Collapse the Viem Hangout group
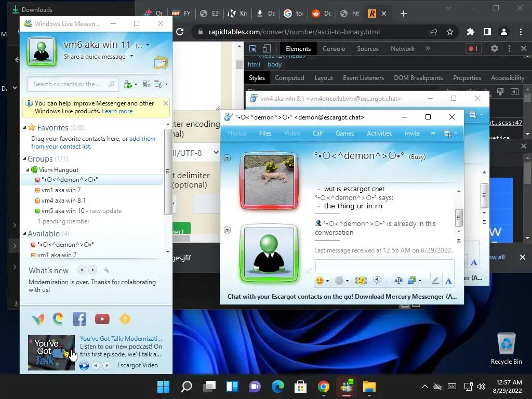 point(28,170)
